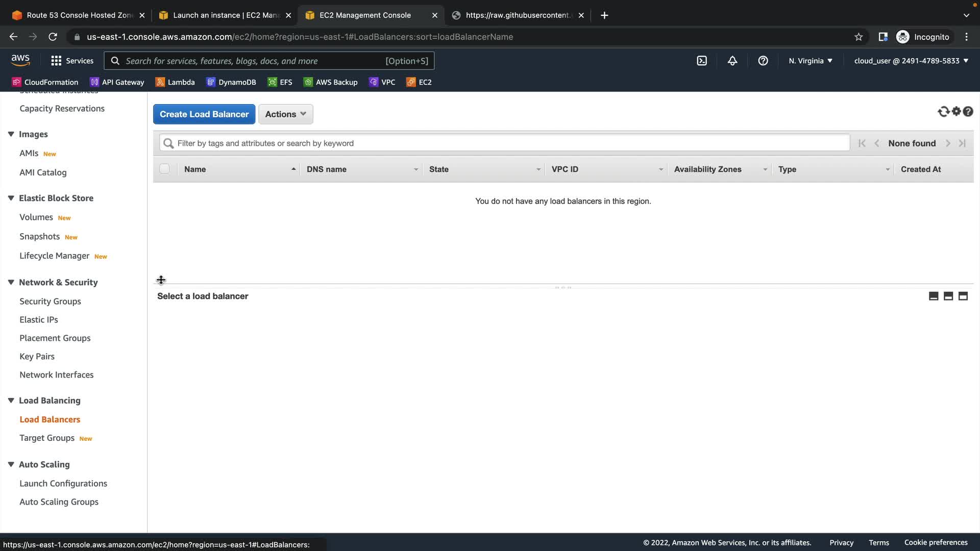The height and width of the screenshot is (551, 980).
Task: Click the Lambda bookmark shortcut
Action: coord(175,82)
